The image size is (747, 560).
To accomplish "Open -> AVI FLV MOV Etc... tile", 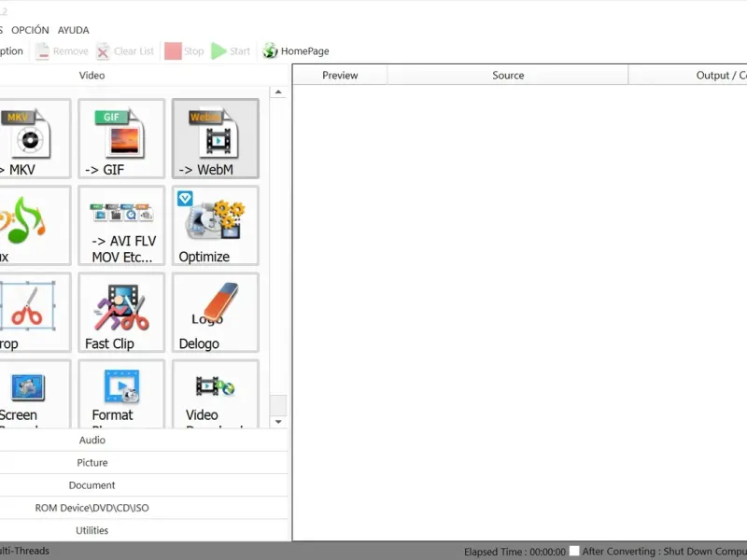I will tap(121, 225).
